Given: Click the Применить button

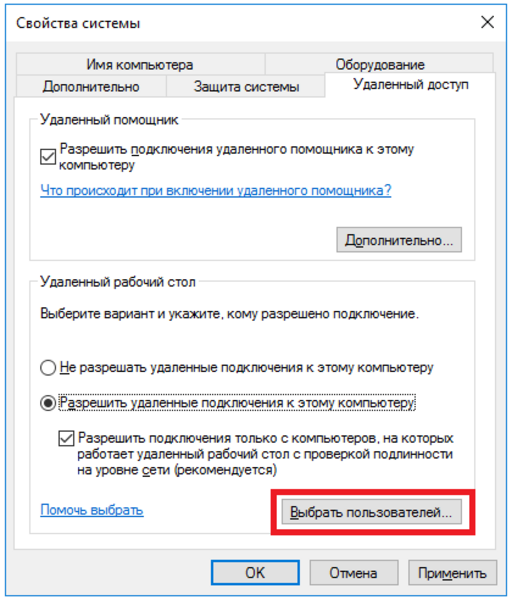Looking at the screenshot, I should click(x=452, y=573).
